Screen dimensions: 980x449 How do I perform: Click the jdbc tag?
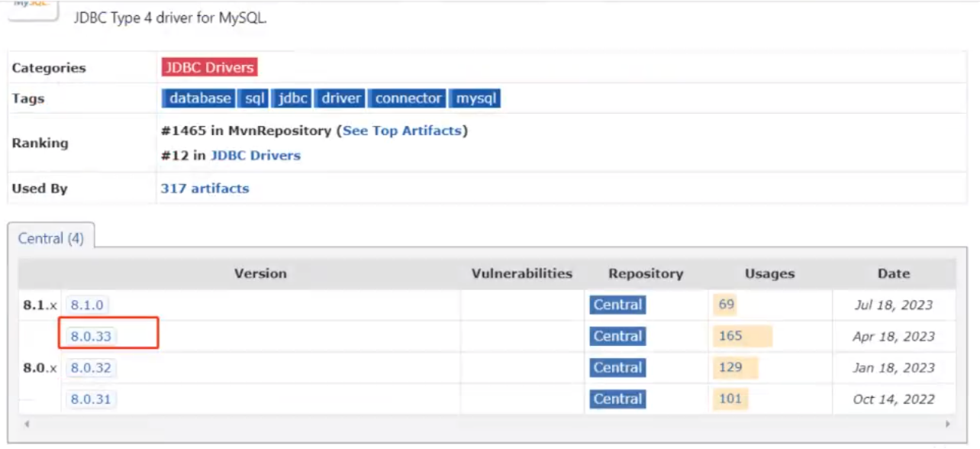[293, 99]
